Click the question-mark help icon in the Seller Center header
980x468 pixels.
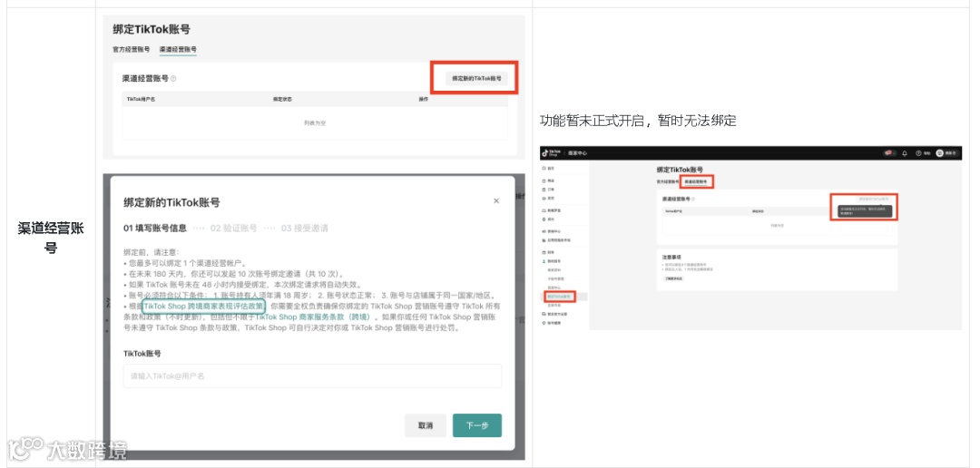pyautogui.click(x=918, y=153)
